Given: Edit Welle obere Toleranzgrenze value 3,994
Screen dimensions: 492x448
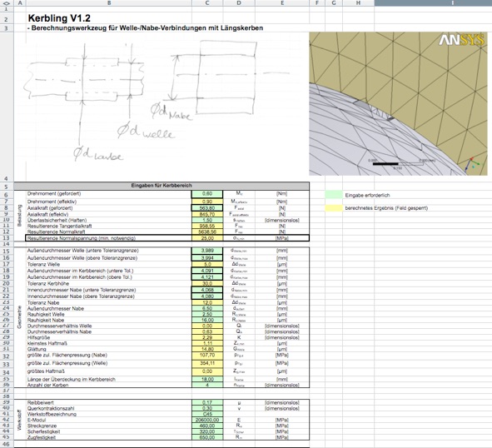Looking at the screenshot, I should (x=207, y=258).
